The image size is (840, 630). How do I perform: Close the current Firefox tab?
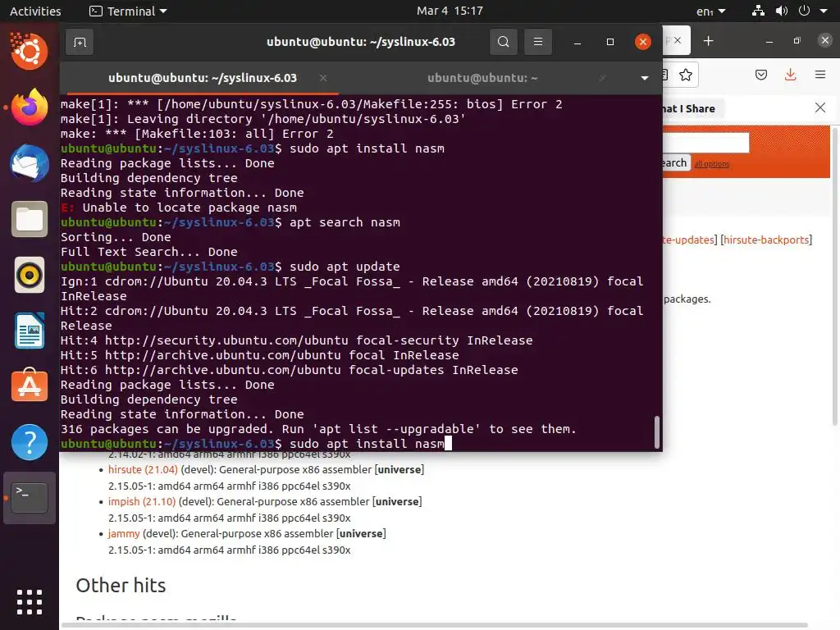click(678, 41)
